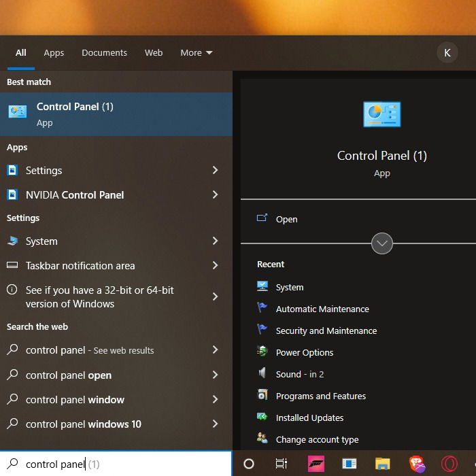Open Security and Maintenance from Recent list

coord(326,330)
